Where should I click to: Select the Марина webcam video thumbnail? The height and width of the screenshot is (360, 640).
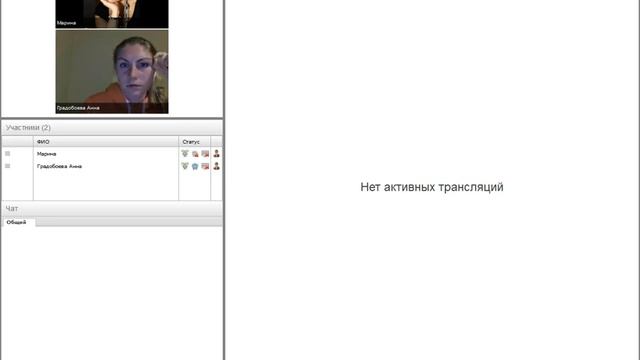click(x=112, y=14)
